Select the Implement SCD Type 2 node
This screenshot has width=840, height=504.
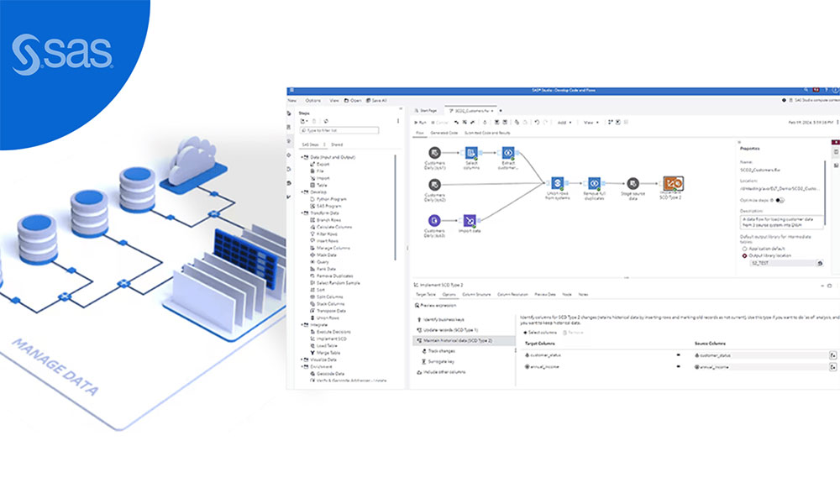coord(673,183)
